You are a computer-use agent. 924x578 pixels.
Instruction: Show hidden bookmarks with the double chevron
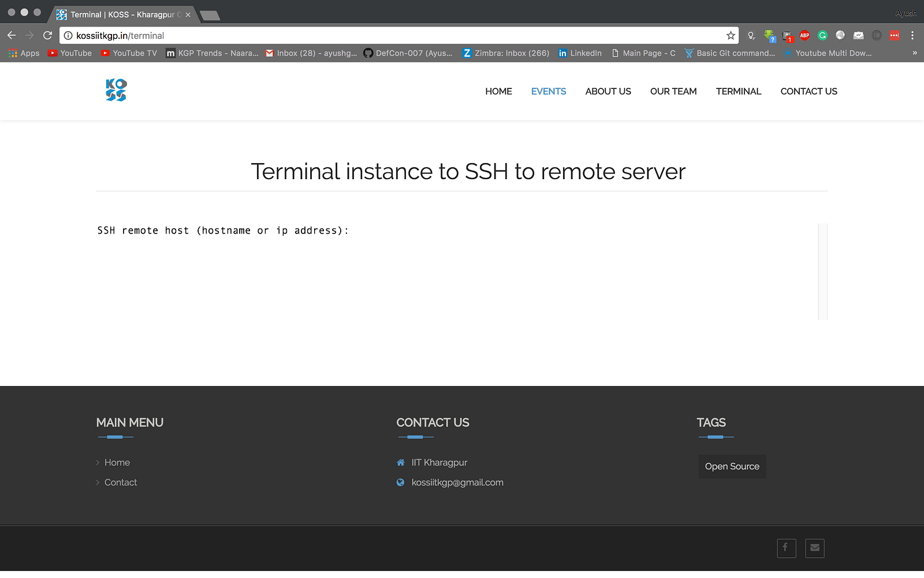pyautogui.click(x=914, y=53)
